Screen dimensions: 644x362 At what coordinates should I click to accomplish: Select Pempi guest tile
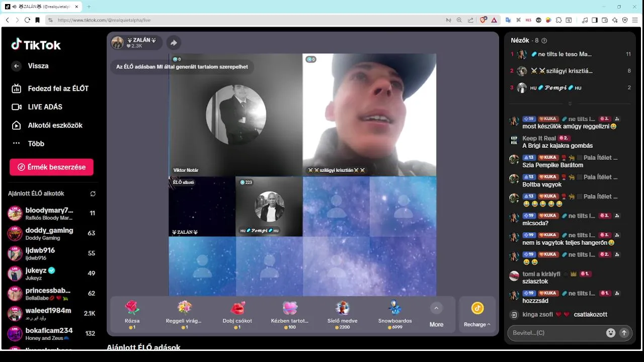tap(269, 207)
